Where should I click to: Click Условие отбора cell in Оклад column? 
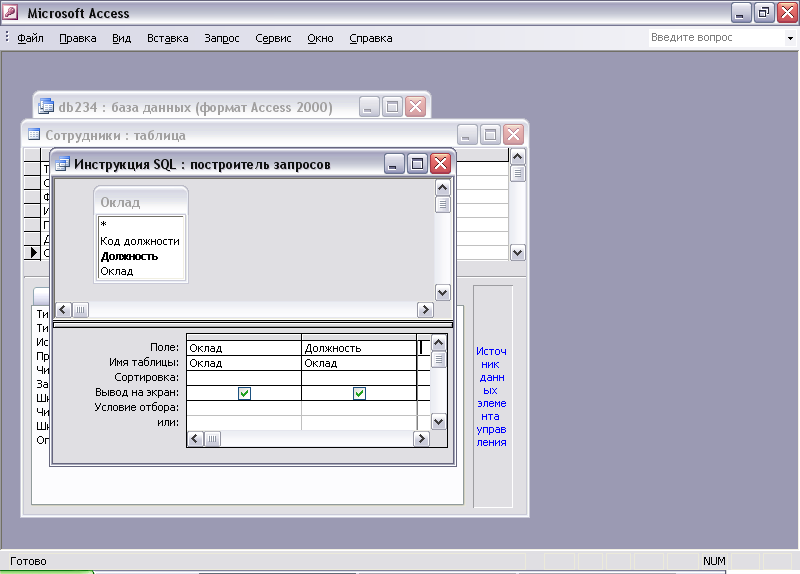pyautogui.click(x=244, y=408)
